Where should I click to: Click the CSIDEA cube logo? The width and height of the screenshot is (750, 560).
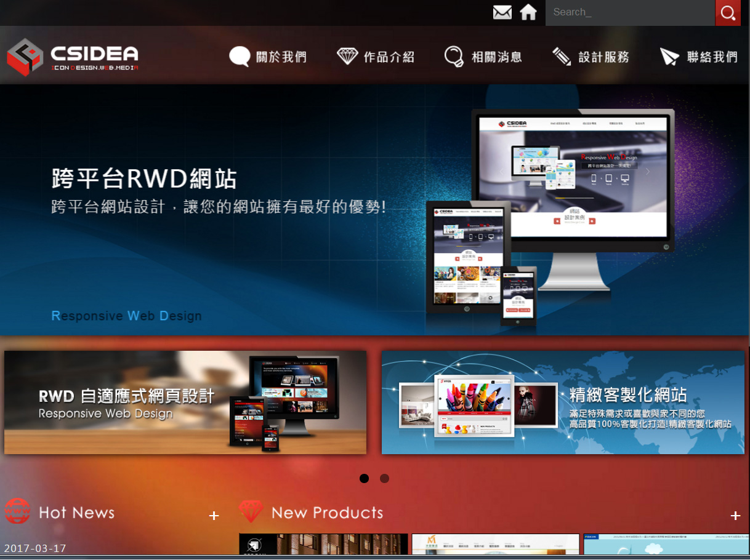click(x=25, y=57)
